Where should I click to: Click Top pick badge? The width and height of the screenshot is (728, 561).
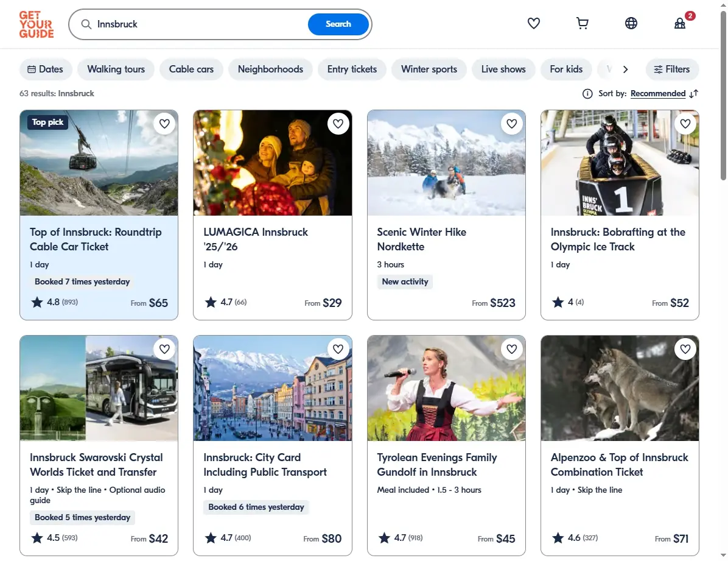[47, 122]
